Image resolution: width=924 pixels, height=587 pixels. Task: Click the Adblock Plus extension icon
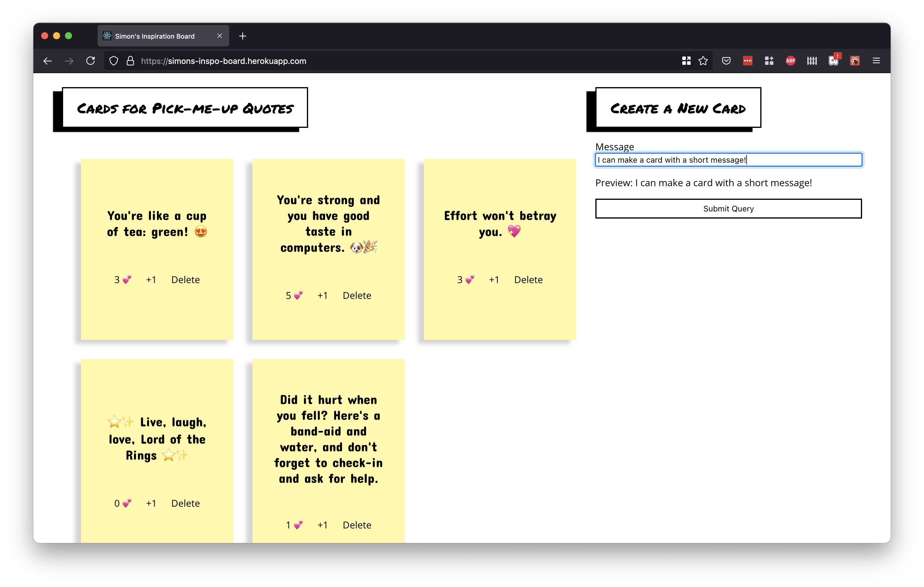click(790, 61)
